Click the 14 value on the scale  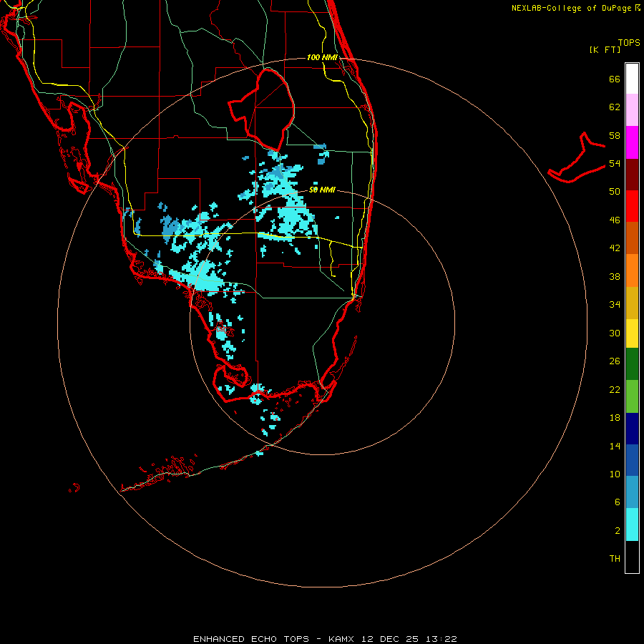pyautogui.click(x=615, y=446)
